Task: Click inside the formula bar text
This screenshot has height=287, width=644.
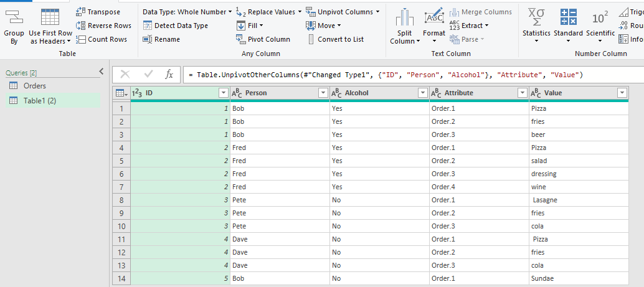Action: click(386, 75)
